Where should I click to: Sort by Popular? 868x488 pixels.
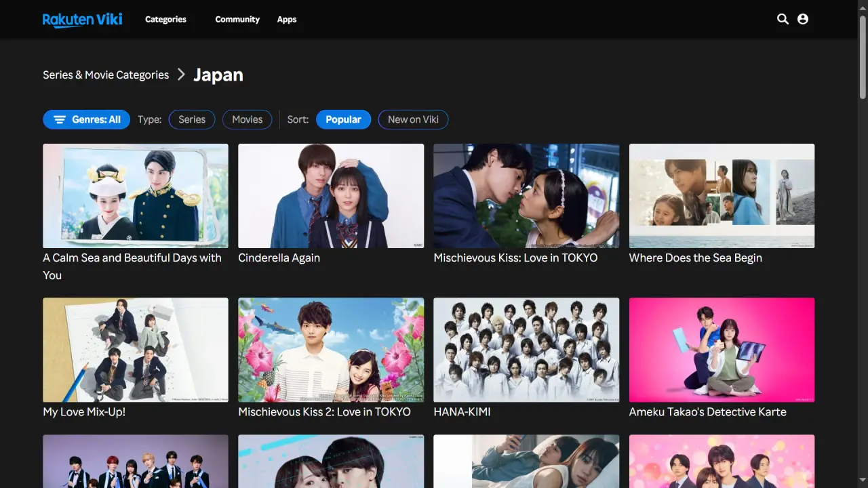(343, 119)
